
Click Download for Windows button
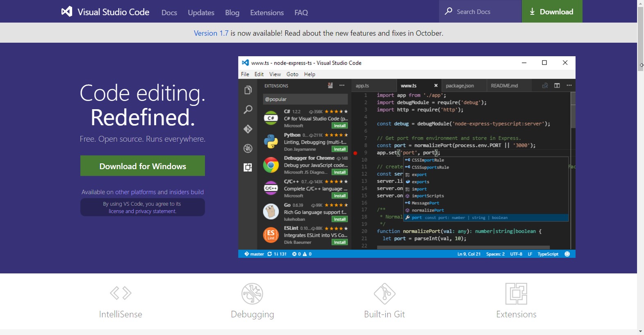[143, 166]
